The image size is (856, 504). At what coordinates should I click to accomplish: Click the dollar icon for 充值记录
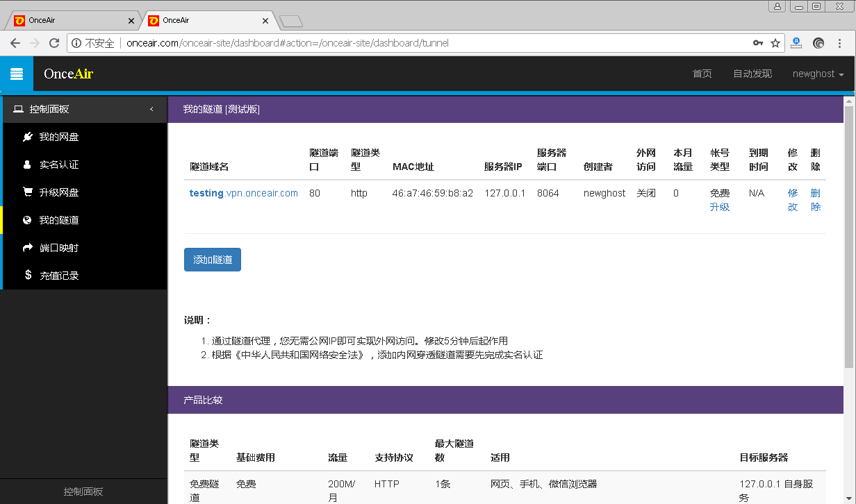coord(28,275)
